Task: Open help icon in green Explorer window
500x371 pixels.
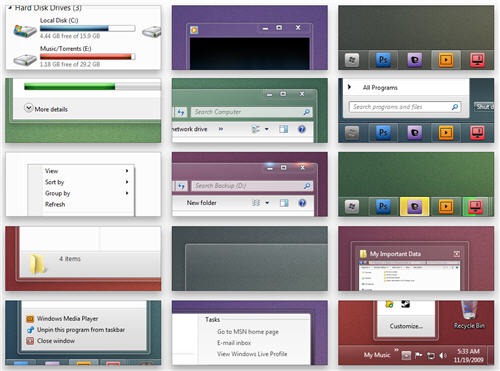Action: pyautogui.click(x=302, y=129)
